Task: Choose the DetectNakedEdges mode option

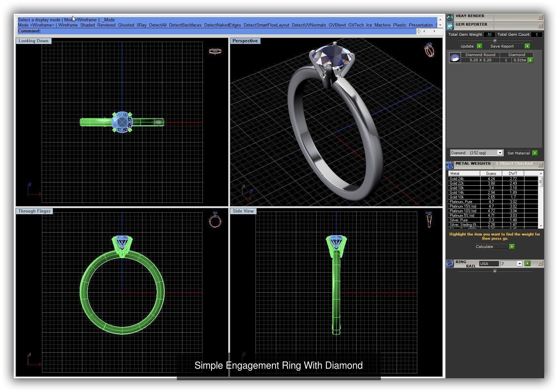Action: click(x=222, y=25)
